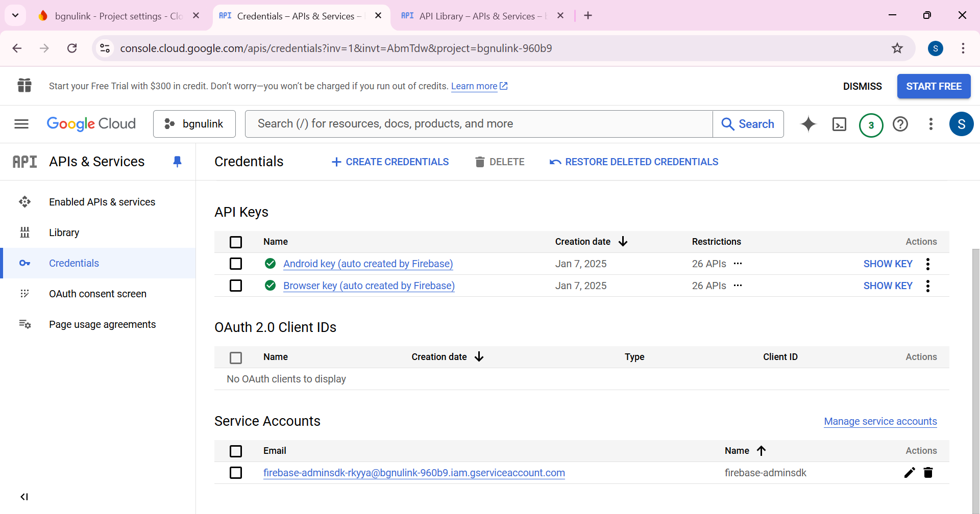980x514 pixels.
Task: Show key for Browser key
Action: pos(888,286)
